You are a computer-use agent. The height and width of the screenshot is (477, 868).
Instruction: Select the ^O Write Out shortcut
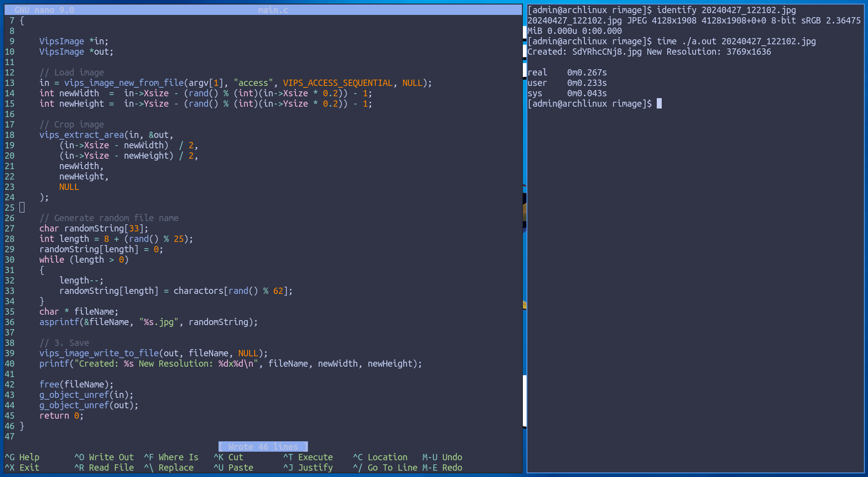104,457
